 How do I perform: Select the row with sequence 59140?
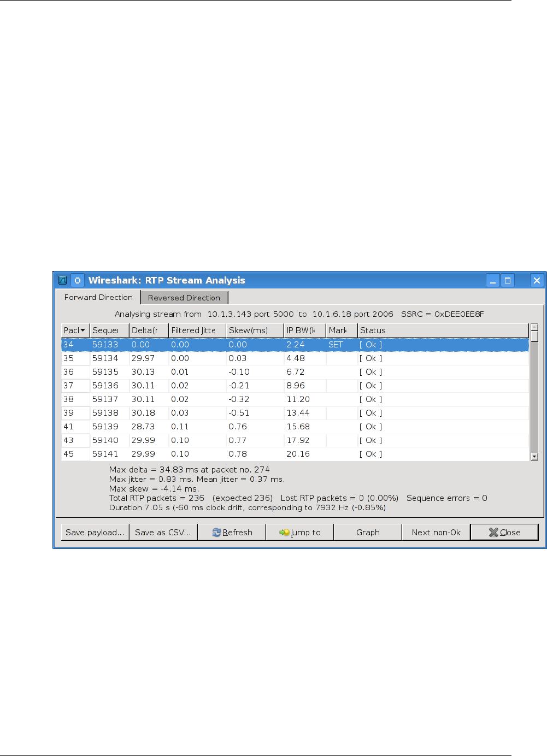[x=295, y=440]
